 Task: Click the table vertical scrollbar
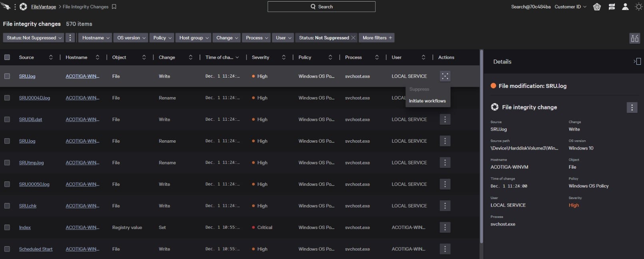click(481, 146)
